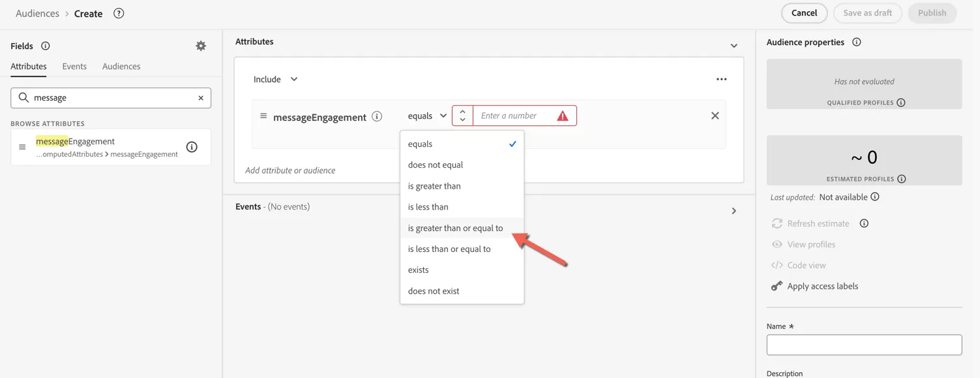
Task: Click the Publish button
Action: [932, 13]
